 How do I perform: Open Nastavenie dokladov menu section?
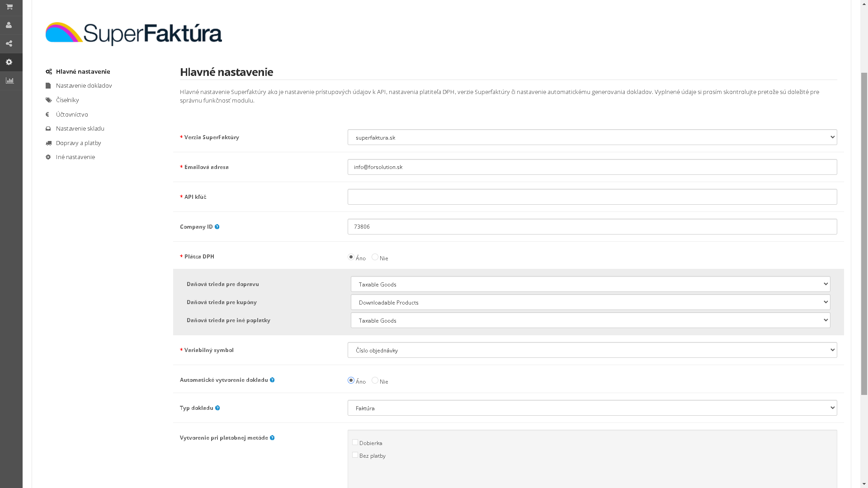[84, 86]
